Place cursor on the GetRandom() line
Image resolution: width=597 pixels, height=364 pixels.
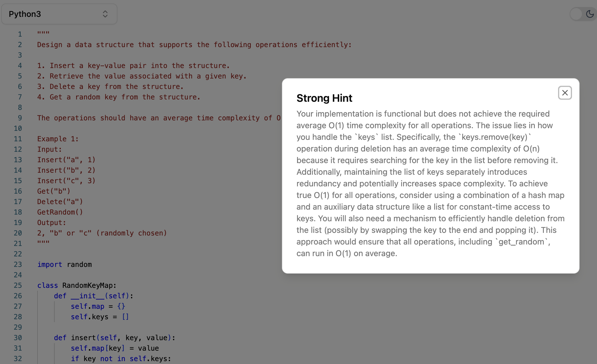pyautogui.click(x=60, y=212)
